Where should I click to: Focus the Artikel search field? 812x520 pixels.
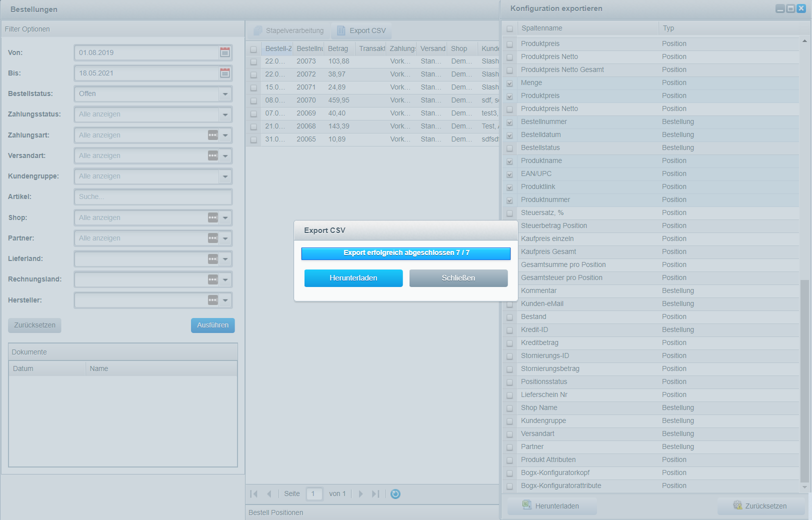(153, 196)
